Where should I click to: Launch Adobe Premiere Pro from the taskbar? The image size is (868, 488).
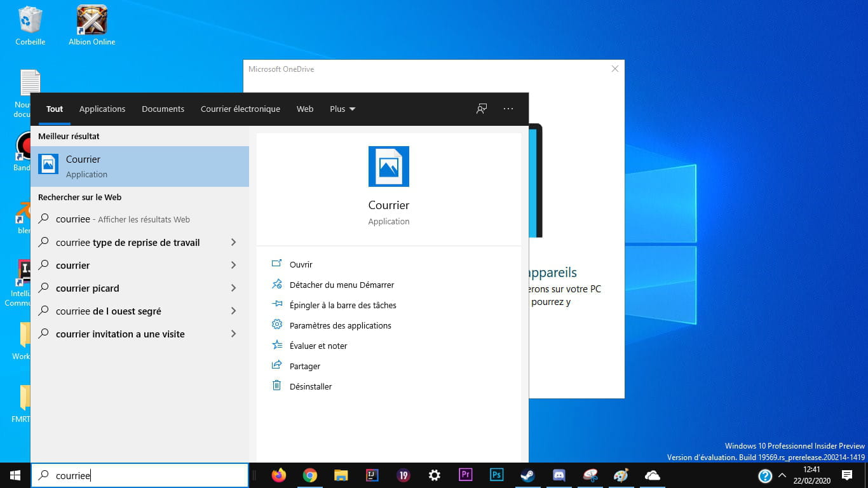(466, 475)
